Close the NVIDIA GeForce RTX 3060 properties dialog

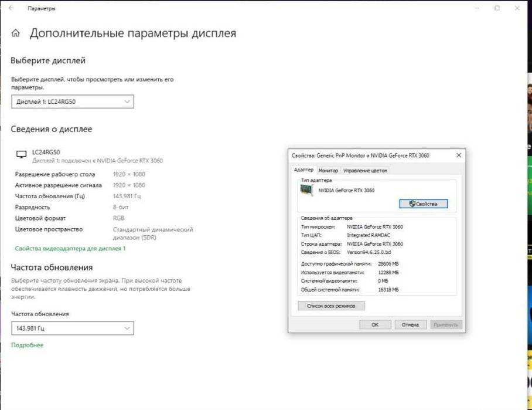tap(459, 155)
